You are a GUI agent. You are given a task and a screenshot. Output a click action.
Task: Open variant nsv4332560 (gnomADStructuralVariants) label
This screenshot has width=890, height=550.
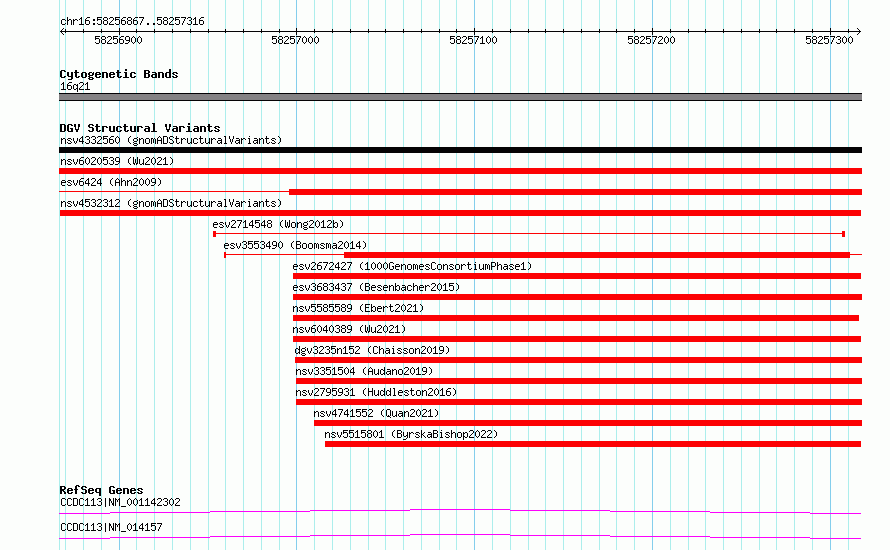[x=171, y=140]
